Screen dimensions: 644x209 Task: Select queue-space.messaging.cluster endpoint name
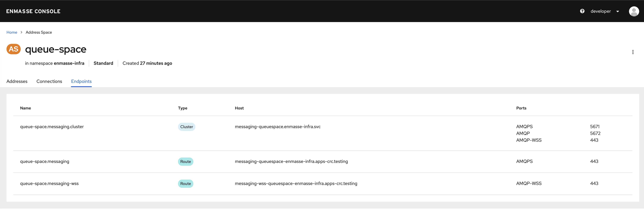tap(52, 127)
